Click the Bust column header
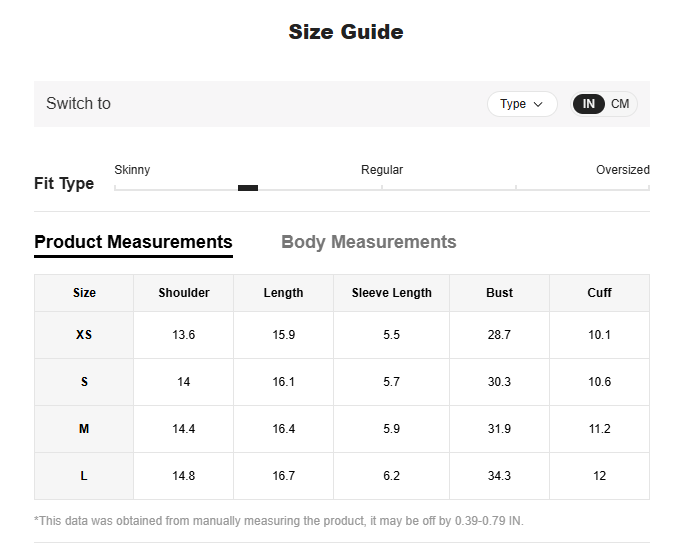The height and width of the screenshot is (544, 684). click(x=499, y=293)
